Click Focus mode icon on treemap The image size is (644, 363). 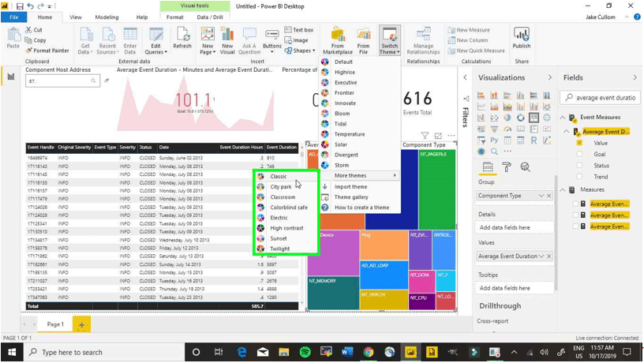pos(438,136)
